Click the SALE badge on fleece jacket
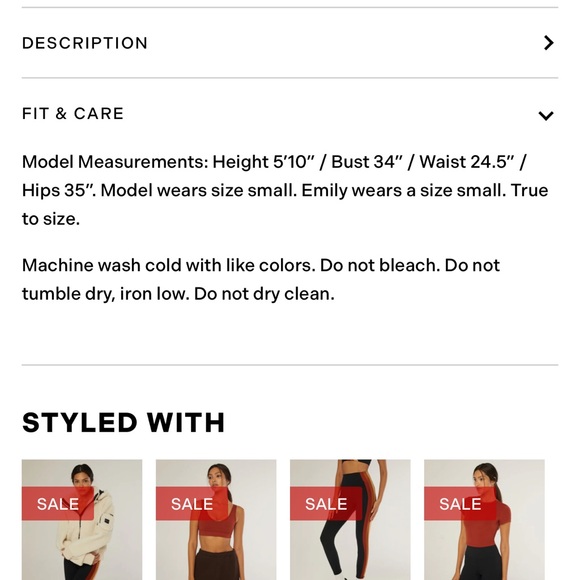The width and height of the screenshot is (580, 580). [58, 504]
